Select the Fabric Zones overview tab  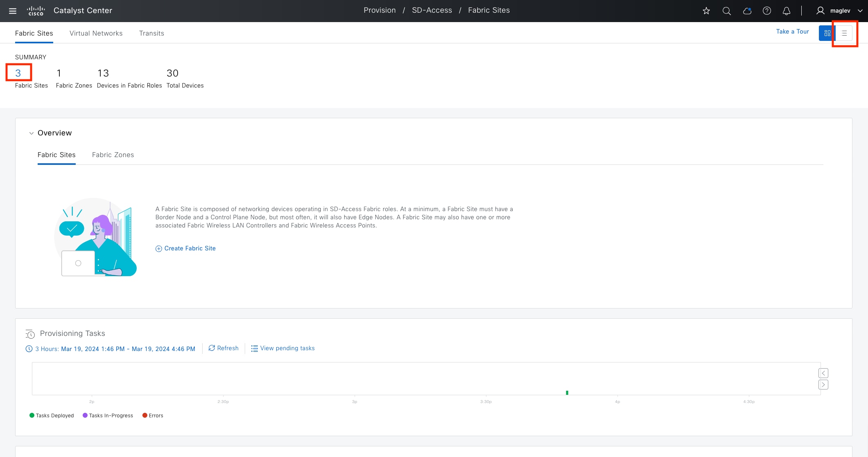point(113,155)
